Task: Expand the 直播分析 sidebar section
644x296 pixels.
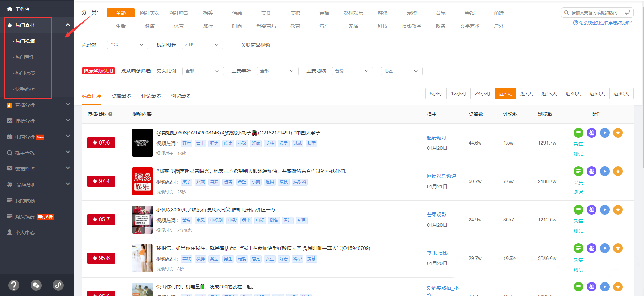Action: [x=68, y=104]
